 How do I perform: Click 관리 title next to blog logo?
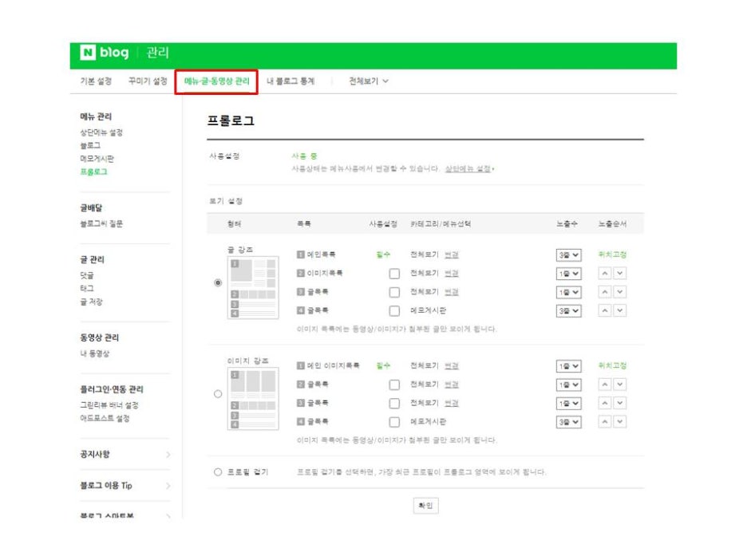click(157, 53)
